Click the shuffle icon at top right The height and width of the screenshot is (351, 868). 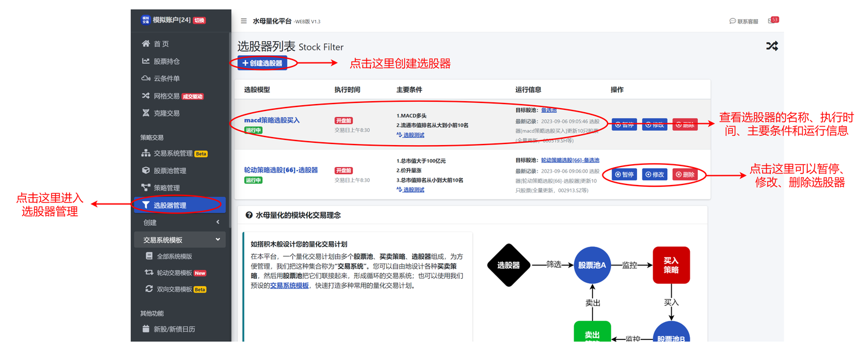click(772, 46)
